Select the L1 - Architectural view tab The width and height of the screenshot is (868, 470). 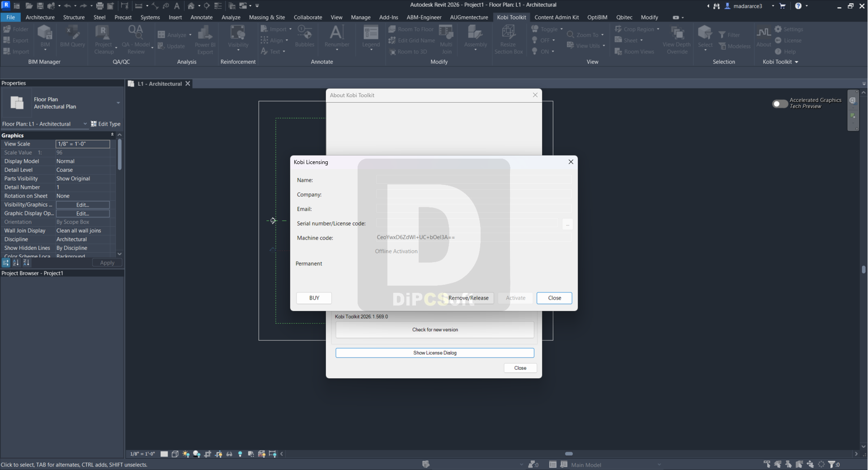click(x=160, y=84)
